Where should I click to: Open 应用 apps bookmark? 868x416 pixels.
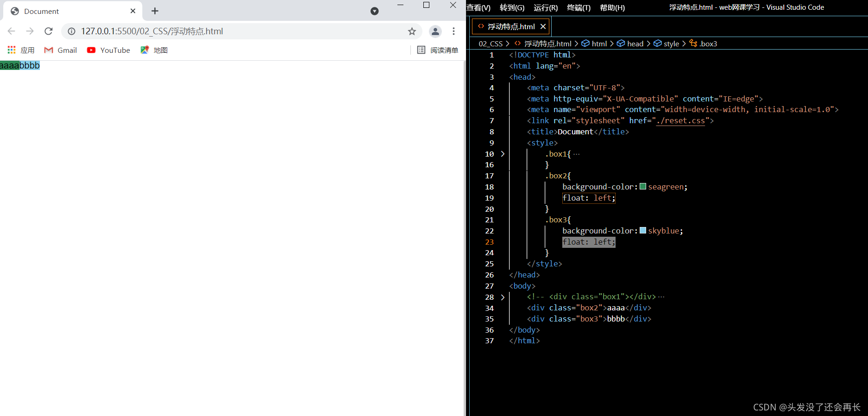click(21, 50)
